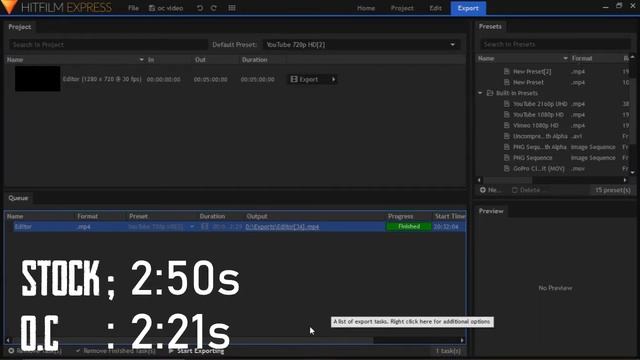640x360 pixels.
Task: Click the Presets 'Format' column header
Action: pyautogui.click(x=582, y=58)
